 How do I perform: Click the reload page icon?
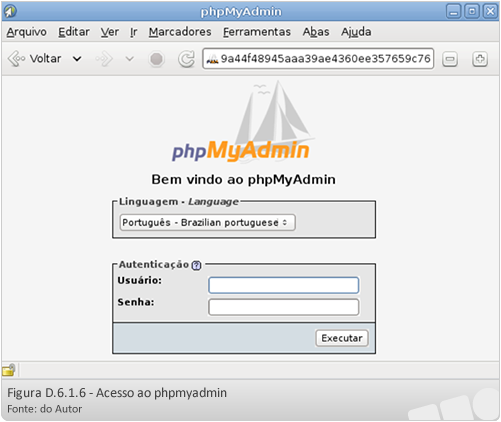click(x=186, y=59)
